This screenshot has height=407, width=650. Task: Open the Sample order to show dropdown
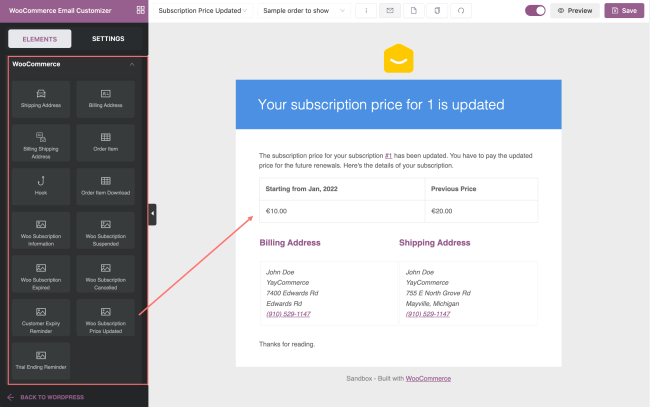point(304,10)
